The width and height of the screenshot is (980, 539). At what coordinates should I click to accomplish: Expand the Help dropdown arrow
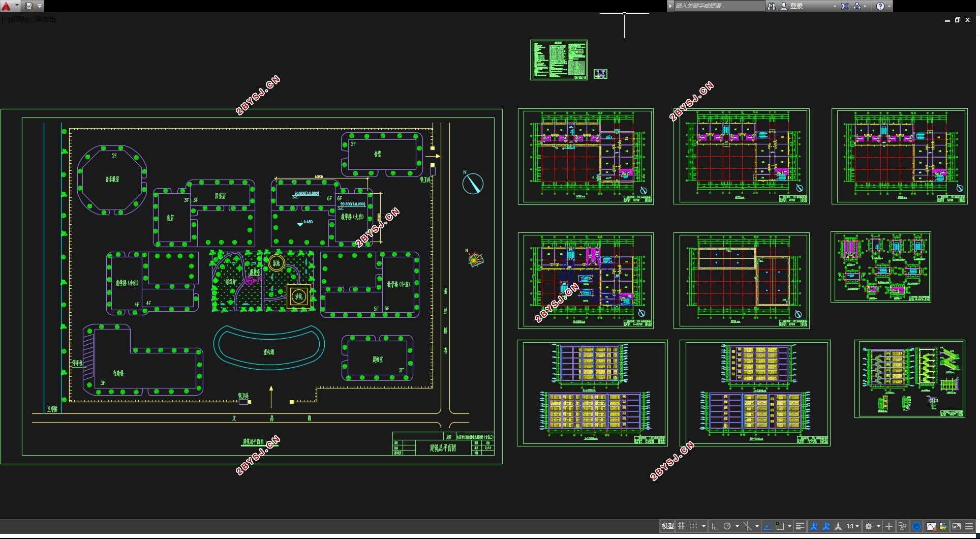pos(889,6)
